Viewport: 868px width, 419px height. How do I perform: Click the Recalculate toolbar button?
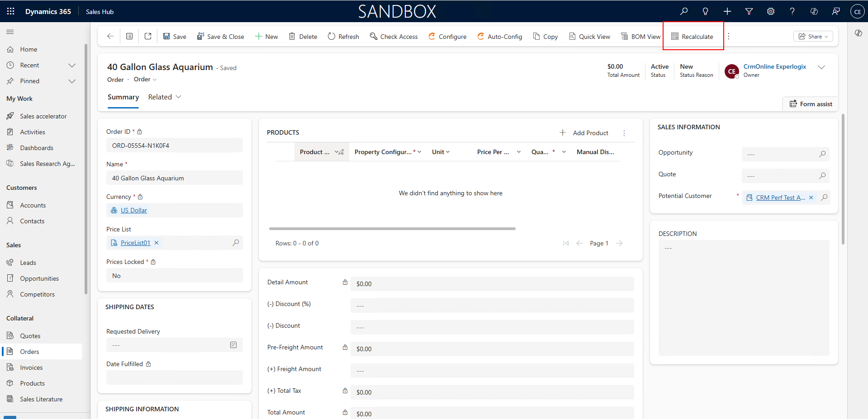692,37
